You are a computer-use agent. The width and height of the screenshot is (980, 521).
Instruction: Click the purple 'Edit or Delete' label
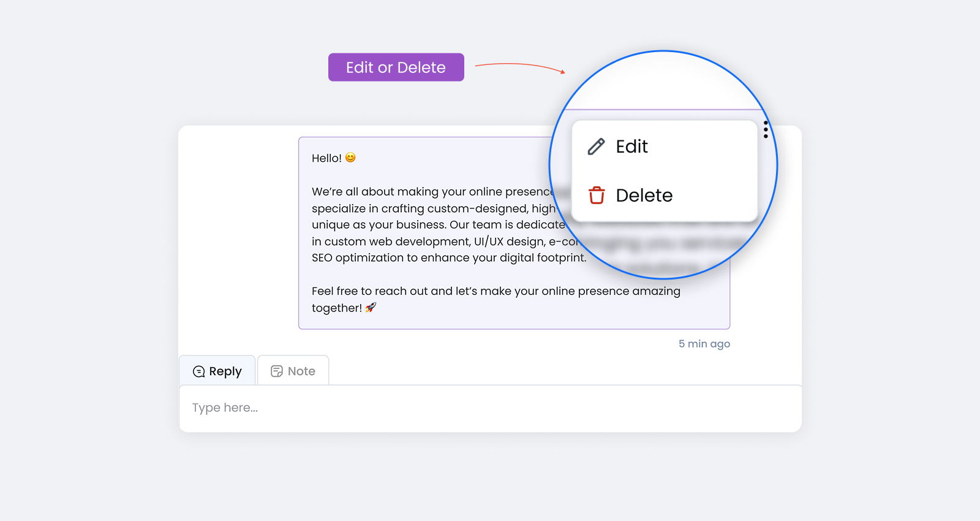396,67
